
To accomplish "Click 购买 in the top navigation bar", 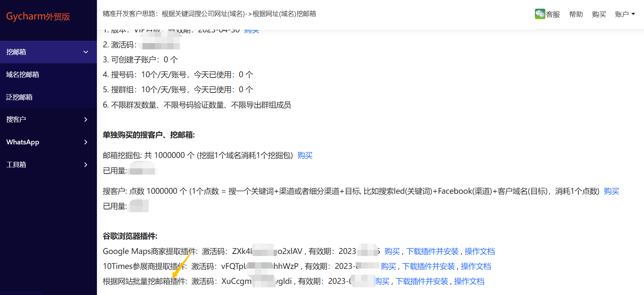I will [x=599, y=14].
